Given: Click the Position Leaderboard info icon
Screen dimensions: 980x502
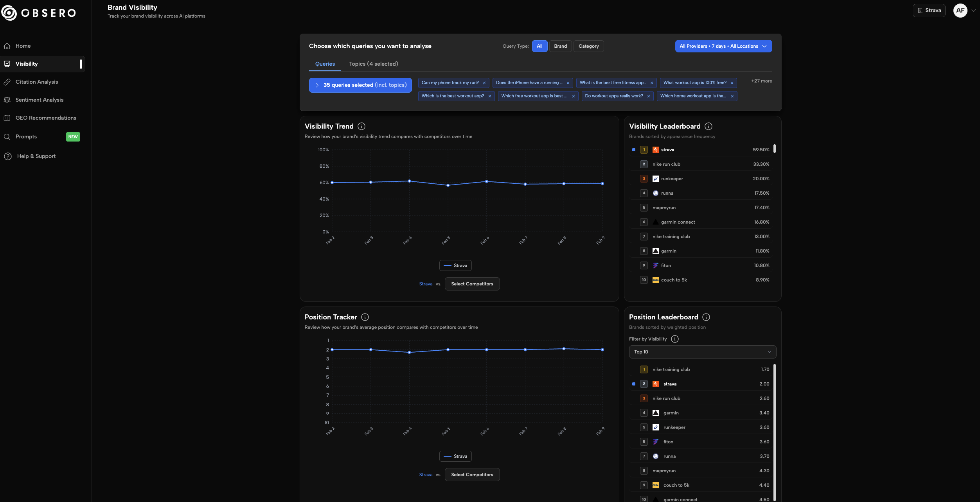Looking at the screenshot, I should (x=706, y=317).
